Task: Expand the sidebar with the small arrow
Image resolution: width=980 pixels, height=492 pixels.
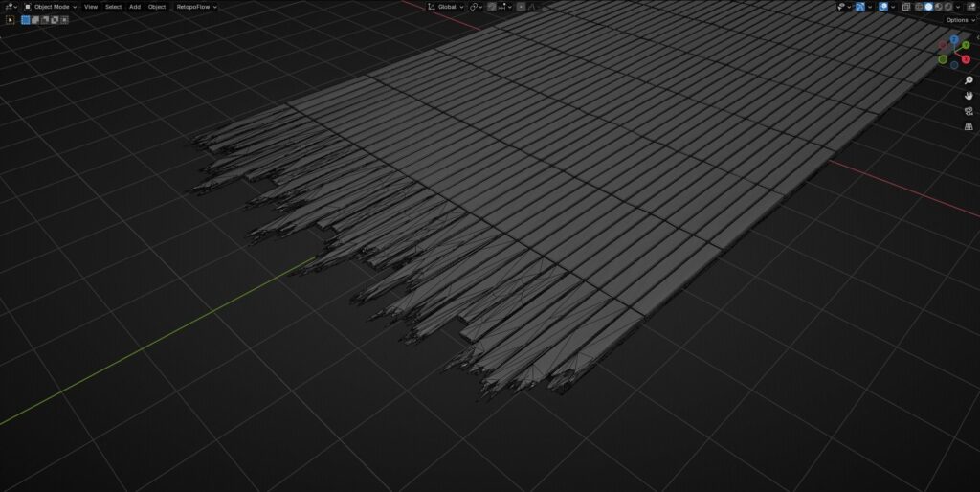Action: click(977, 37)
